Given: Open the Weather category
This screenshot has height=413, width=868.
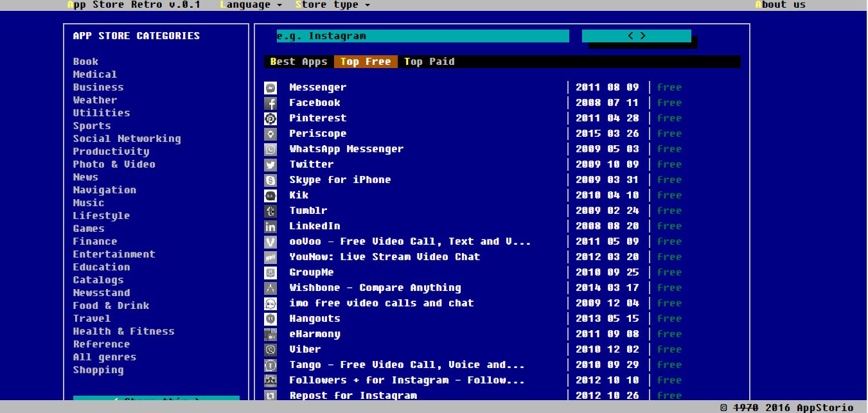Looking at the screenshot, I should pos(95,100).
